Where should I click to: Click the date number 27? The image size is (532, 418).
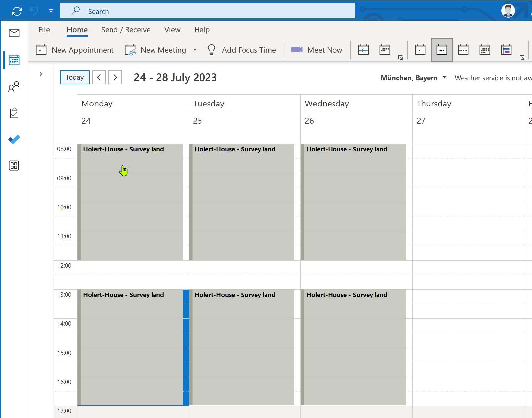421,121
